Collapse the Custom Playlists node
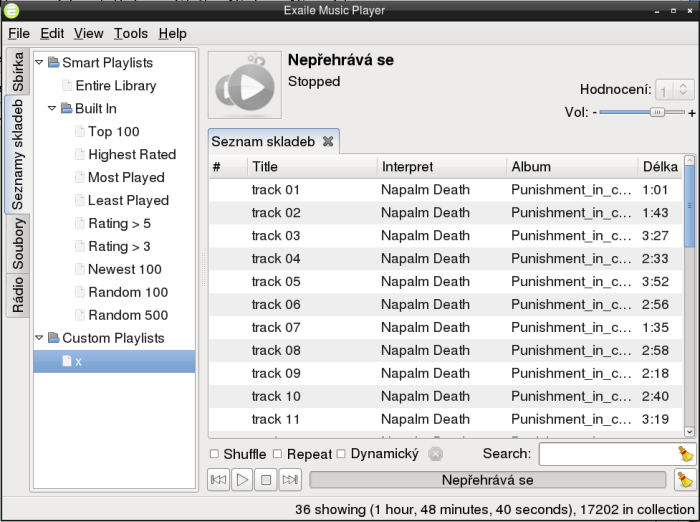The height and width of the screenshot is (522, 700). [39, 338]
